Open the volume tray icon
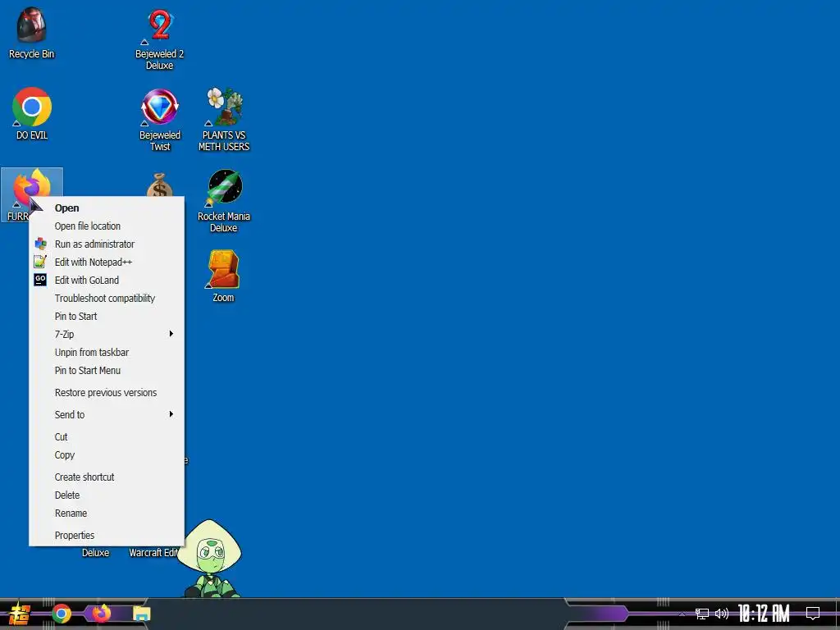 (x=722, y=614)
